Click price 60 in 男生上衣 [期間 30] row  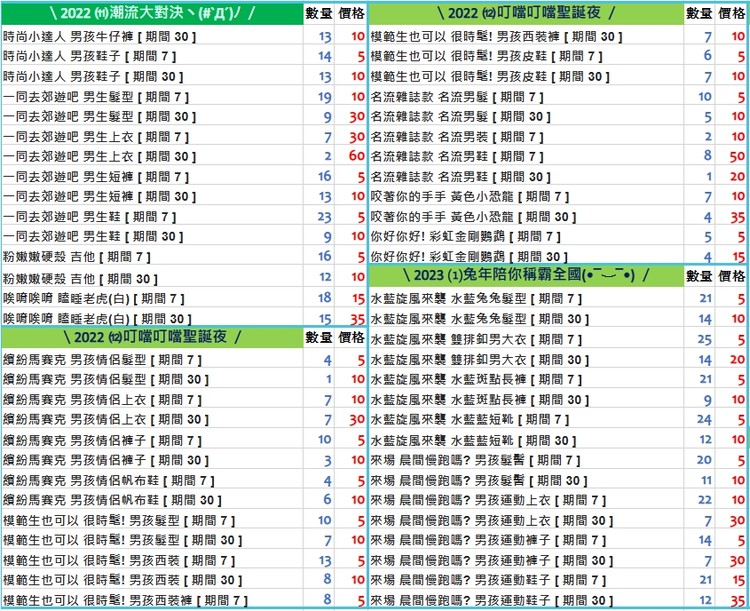coord(356,156)
